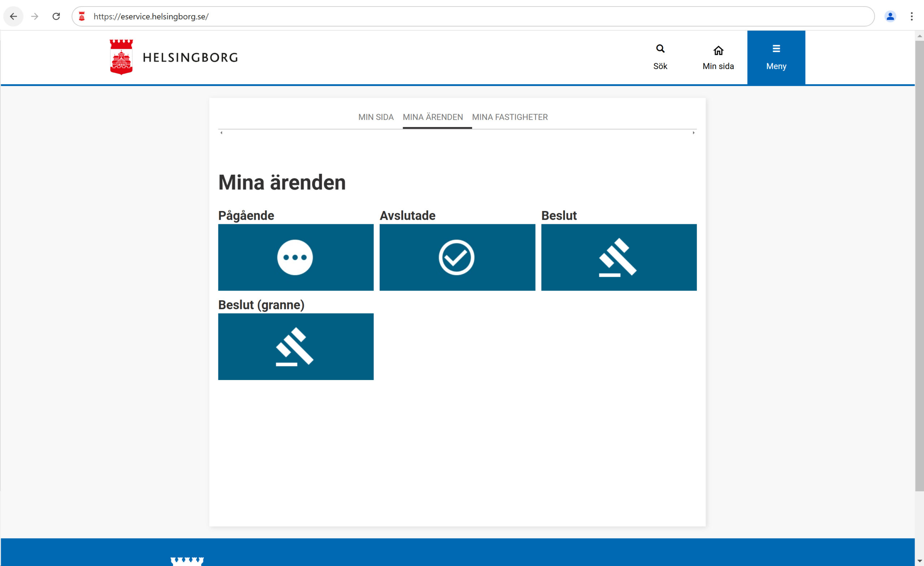Open the Beslut (granne) gavel tile
The width and height of the screenshot is (924, 566).
coord(296,346)
